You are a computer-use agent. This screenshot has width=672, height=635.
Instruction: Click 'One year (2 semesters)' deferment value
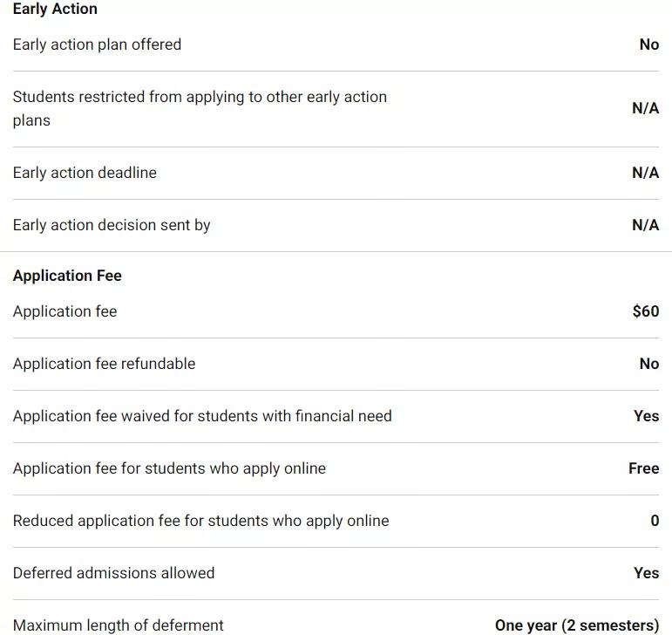point(576,625)
